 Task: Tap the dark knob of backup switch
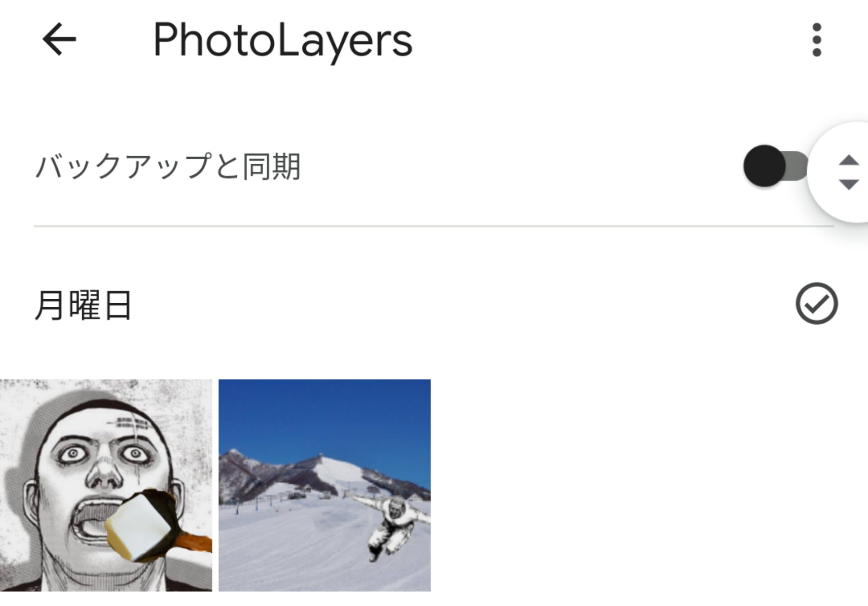coord(764,166)
